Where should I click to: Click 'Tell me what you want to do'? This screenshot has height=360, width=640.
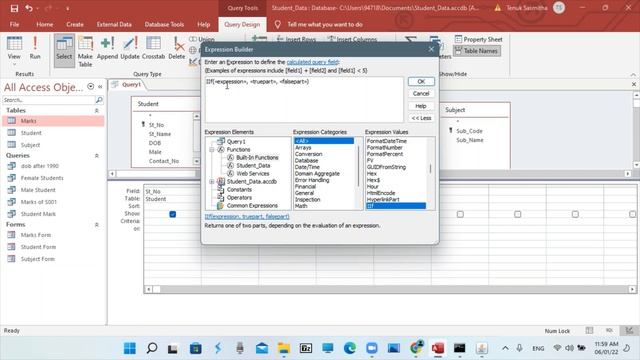[325, 24]
